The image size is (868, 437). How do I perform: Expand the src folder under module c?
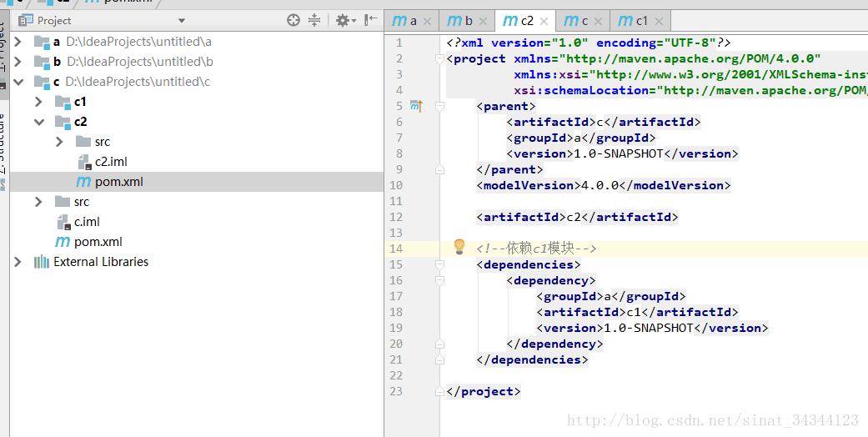[x=38, y=202]
